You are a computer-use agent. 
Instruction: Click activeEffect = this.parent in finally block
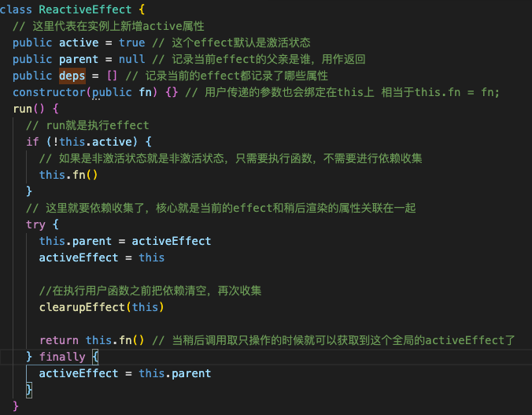[125, 373]
